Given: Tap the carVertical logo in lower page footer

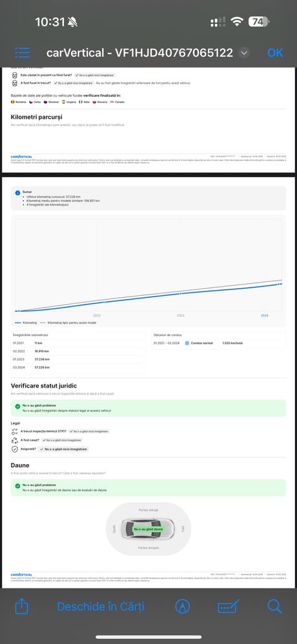Looking at the screenshot, I should point(21,574).
